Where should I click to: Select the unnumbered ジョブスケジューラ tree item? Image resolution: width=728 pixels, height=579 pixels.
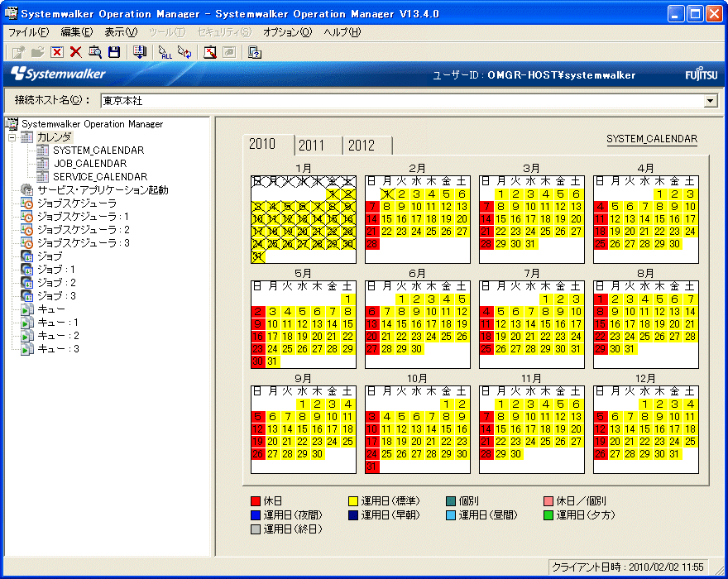[77, 203]
